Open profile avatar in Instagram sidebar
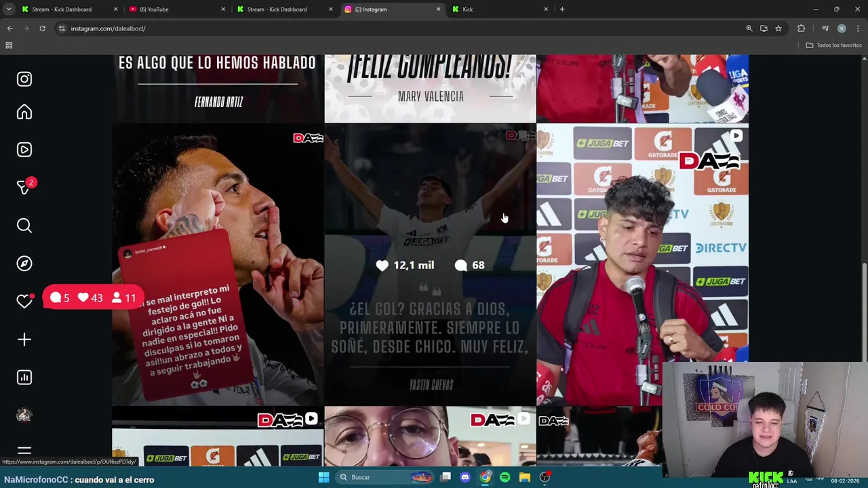868x488 pixels. point(24,415)
